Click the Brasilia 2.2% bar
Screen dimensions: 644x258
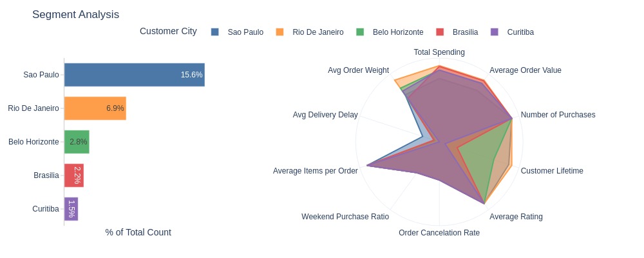(x=74, y=175)
